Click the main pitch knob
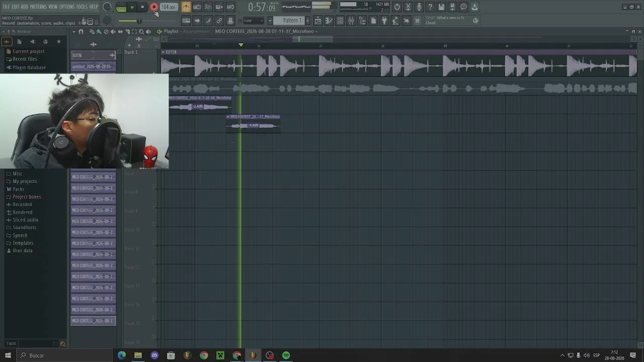Viewport: 644px width, 362px height. tap(107, 21)
